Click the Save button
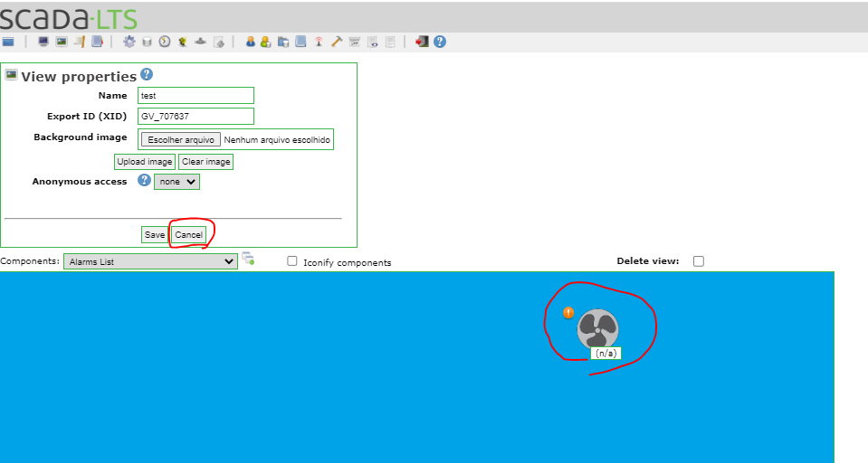 155,234
